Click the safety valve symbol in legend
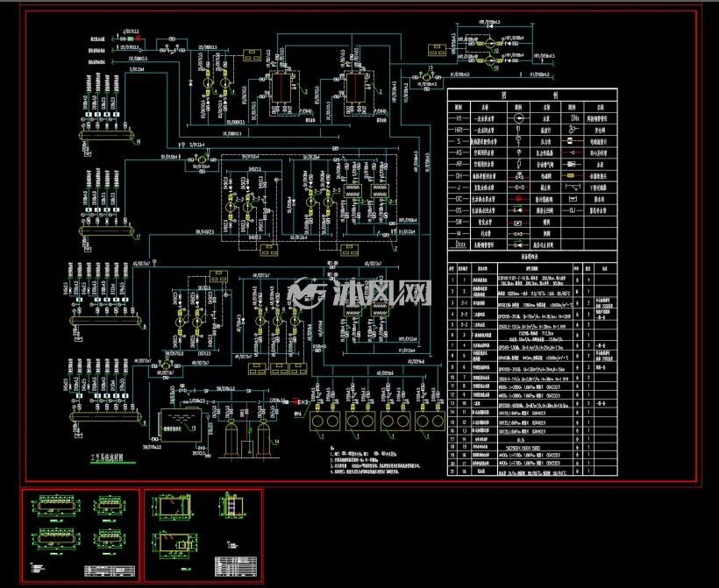Viewport: 719px width, 588px height. click(573, 131)
